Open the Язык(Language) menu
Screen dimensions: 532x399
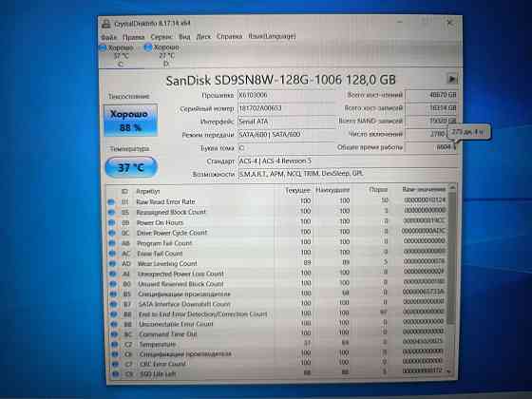(272, 36)
